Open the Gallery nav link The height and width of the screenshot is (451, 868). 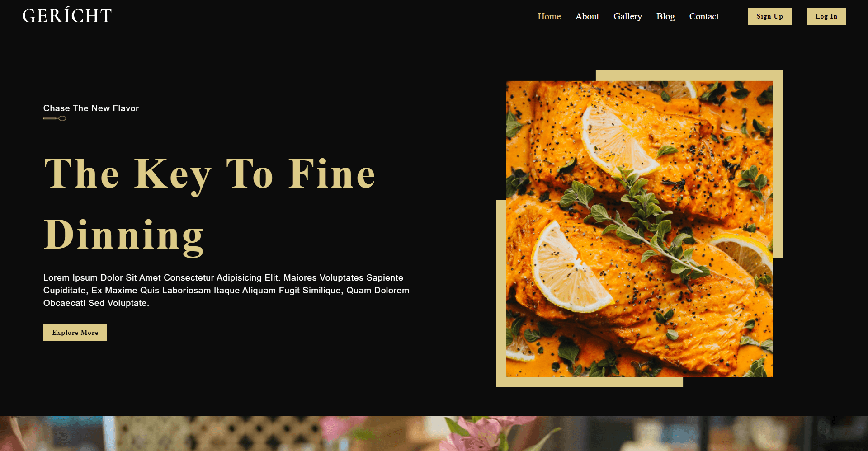[627, 16]
